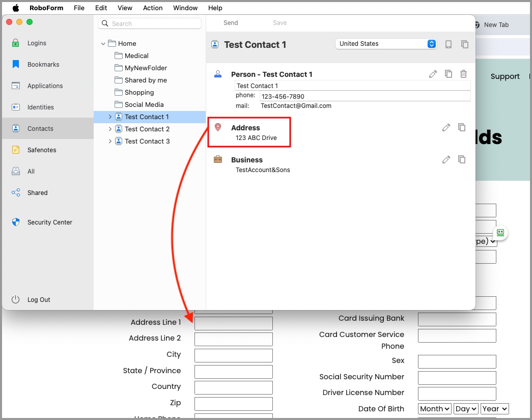
Task: Open the View menu
Action: click(125, 8)
